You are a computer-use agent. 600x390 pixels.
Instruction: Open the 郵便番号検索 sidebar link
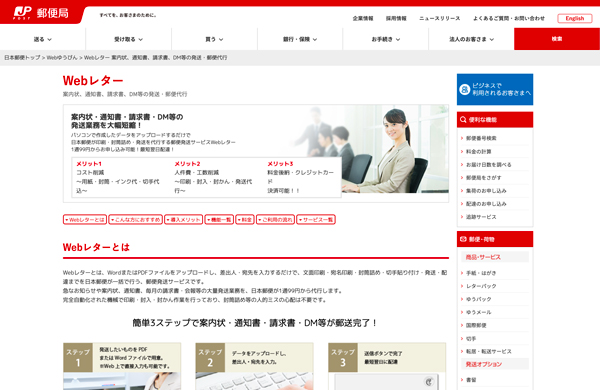[481, 138]
